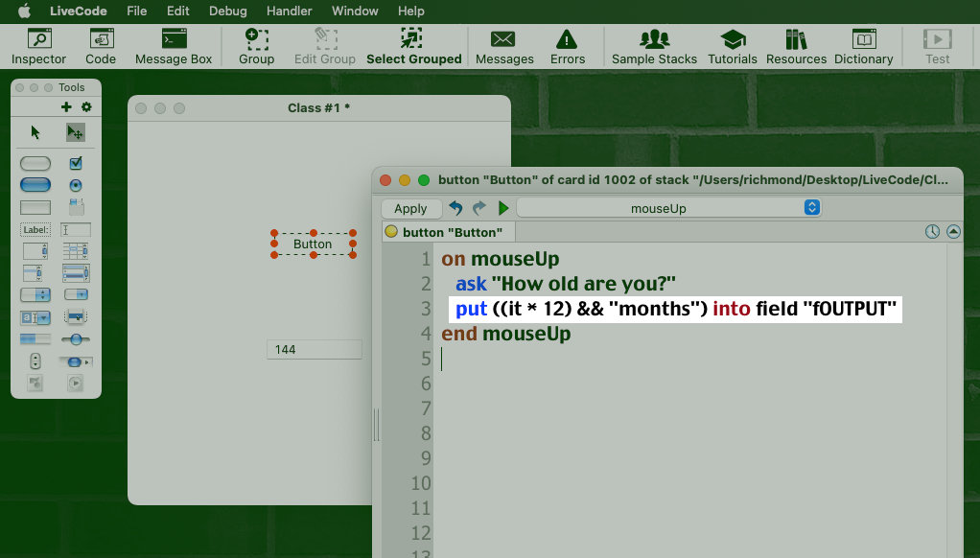Pick the slider control in Tools palette
The height and width of the screenshot is (558, 980).
tap(76, 339)
